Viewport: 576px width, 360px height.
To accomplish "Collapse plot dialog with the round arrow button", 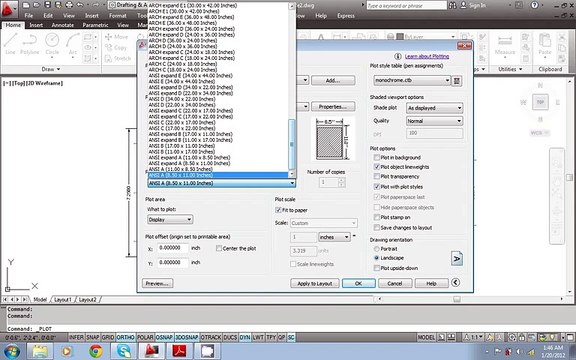I will (455, 282).
